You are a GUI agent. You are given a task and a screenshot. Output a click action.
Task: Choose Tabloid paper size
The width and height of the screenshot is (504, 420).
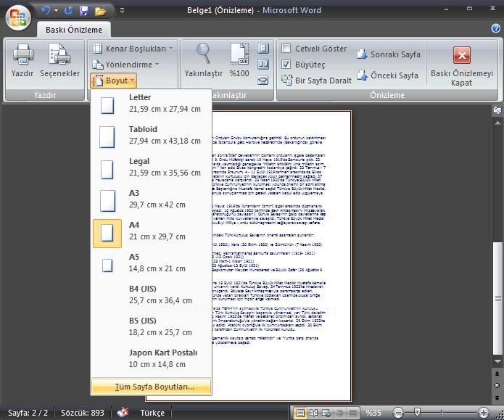click(x=151, y=136)
